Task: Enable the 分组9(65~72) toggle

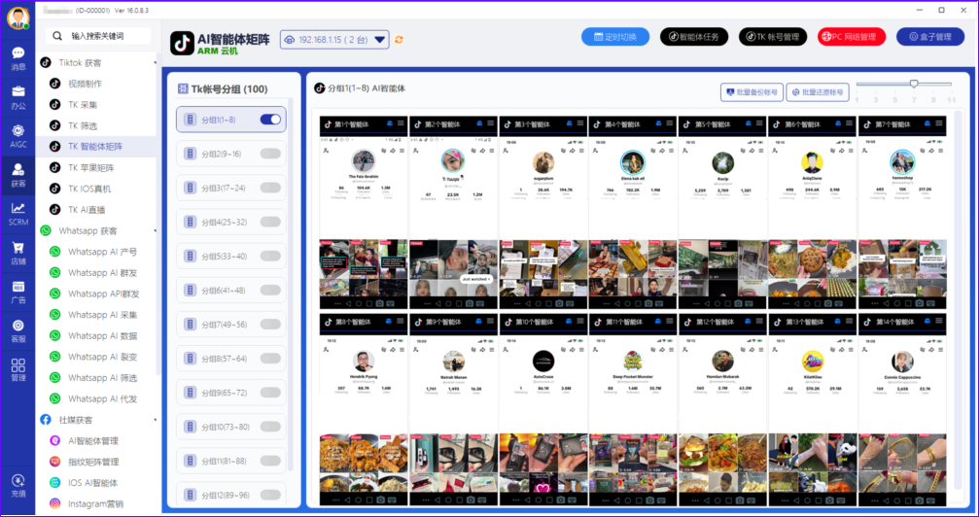Action: 270,392
